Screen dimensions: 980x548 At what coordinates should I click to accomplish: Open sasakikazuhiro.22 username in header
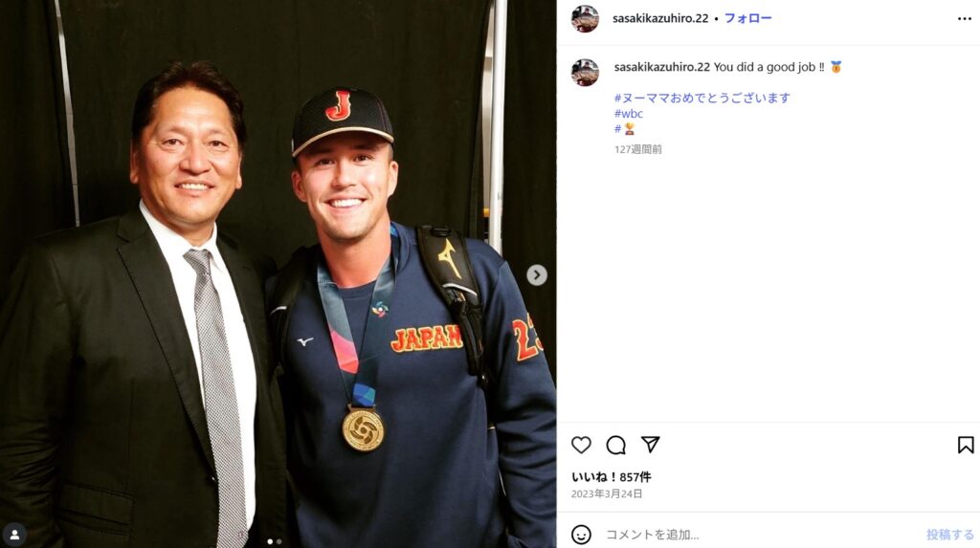click(660, 18)
